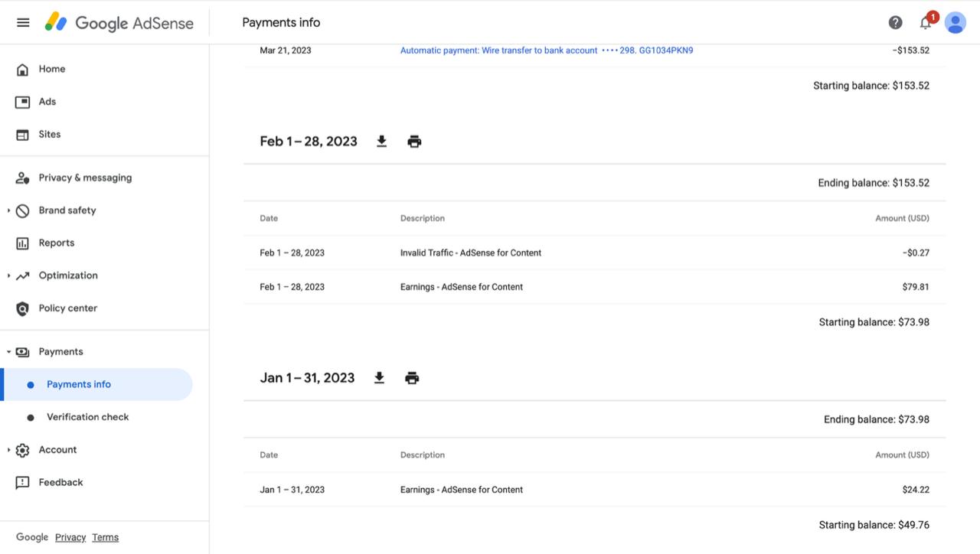The image size is (980, 554).
Task: Click the Mar 21, 2023 date
Action: (x=286, y=51)
